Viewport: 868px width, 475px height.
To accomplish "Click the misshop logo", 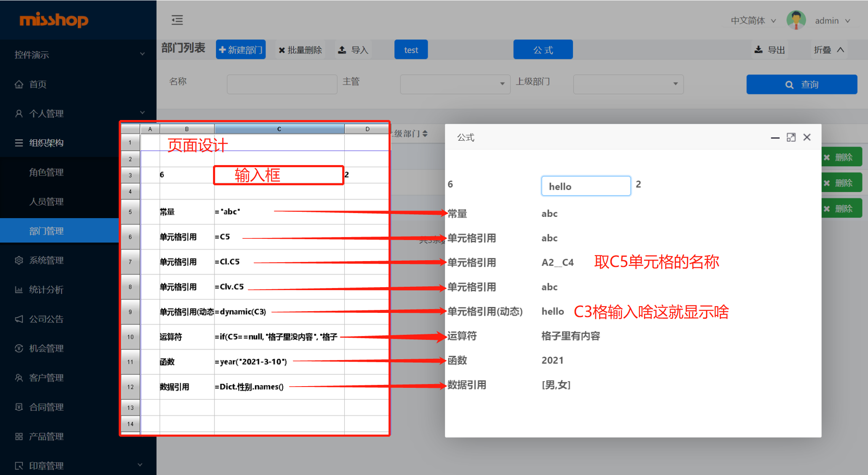I will (54, 20).
